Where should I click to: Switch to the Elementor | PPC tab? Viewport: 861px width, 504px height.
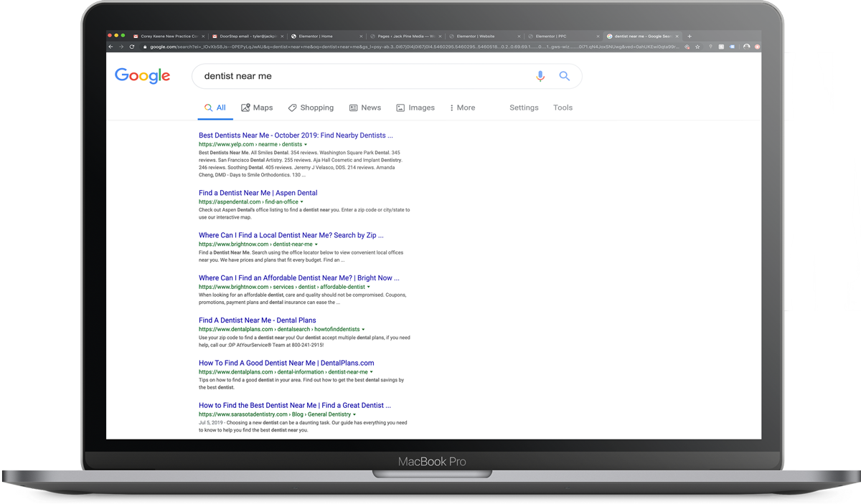tap(563, 36)
